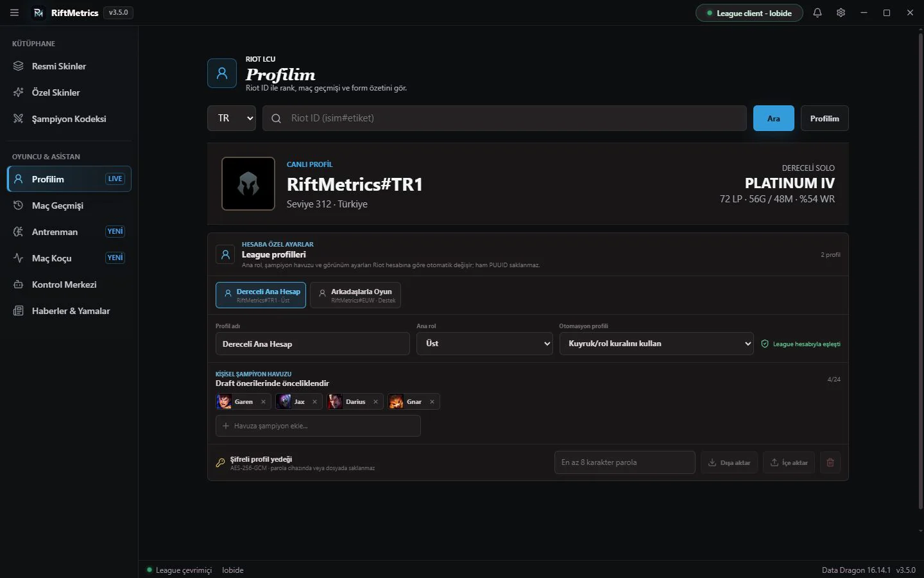Click the Profilim button beside search

(825, 118)
